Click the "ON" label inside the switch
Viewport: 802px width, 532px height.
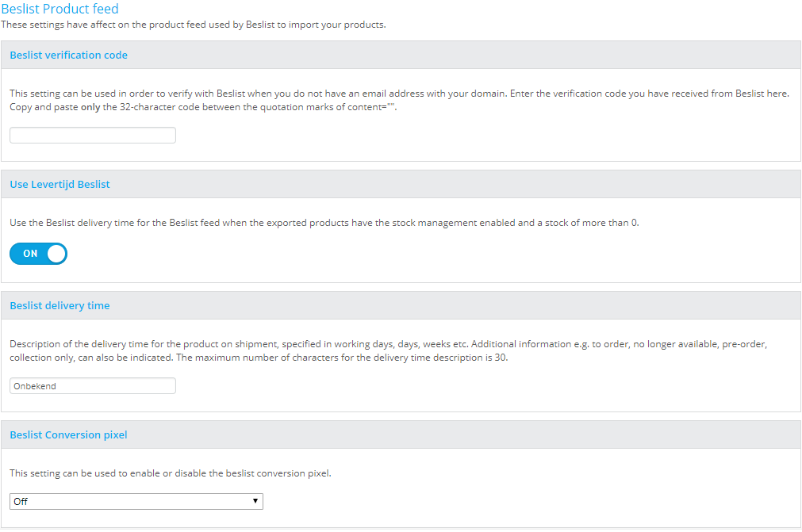click(30, 254)
